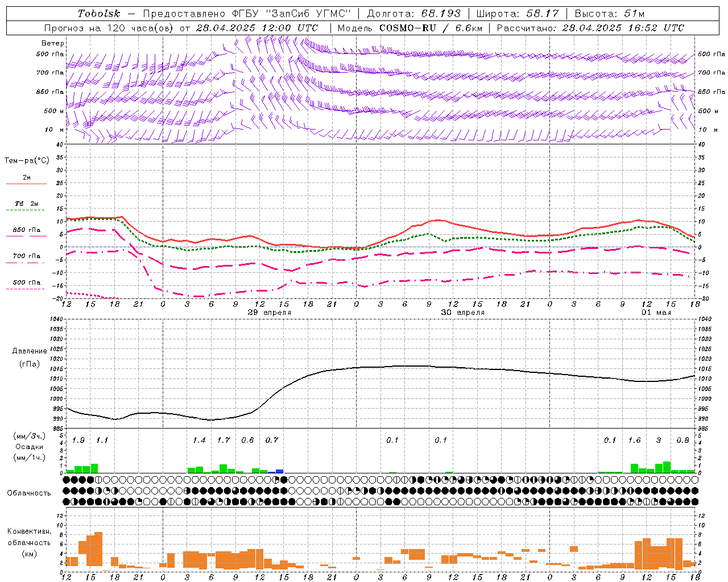Select the 'Предоставлено ФГБУ "ЗапСиб УГМС"' provider text

coord(247,14)
